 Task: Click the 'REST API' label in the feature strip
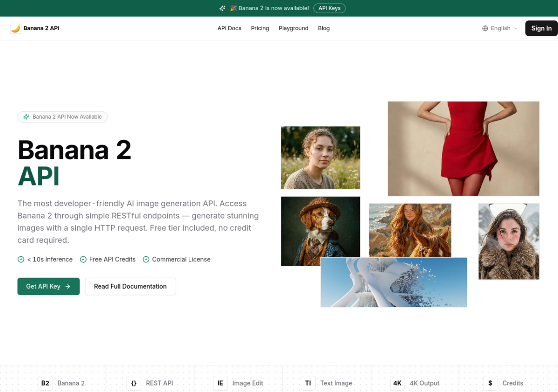[x=159, y=383]
